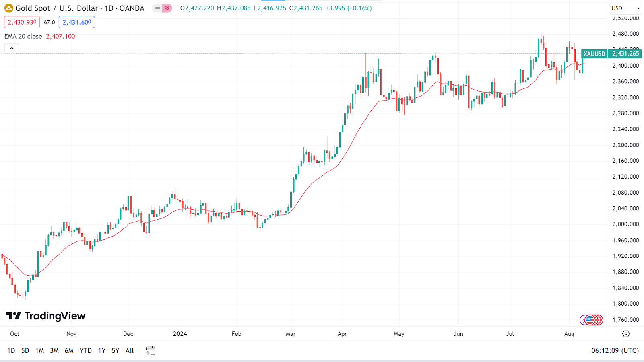Image resolution: width=644 pixels, height=362 pixels.
Task: Select the YTD time range
Action: (85, 350)
